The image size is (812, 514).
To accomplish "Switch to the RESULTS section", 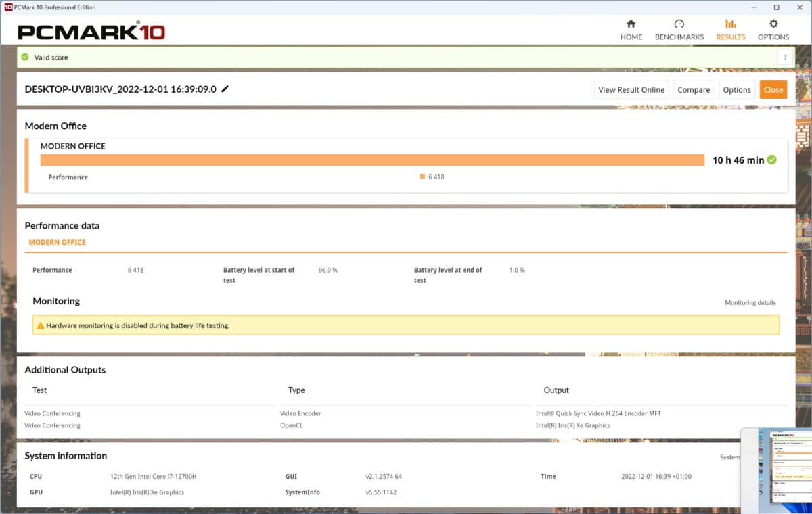I will 731,30.
